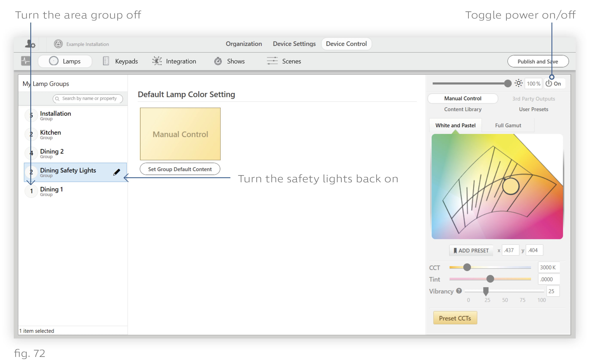Switch to Content Library
Viewport: 591px width, 364px height.
463,109
